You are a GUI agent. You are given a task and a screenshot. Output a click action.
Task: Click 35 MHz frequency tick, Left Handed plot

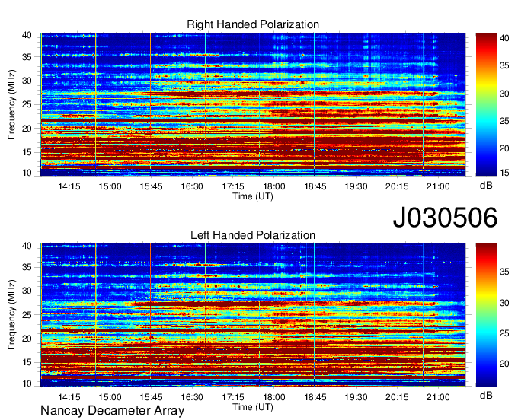pos(27,267)
